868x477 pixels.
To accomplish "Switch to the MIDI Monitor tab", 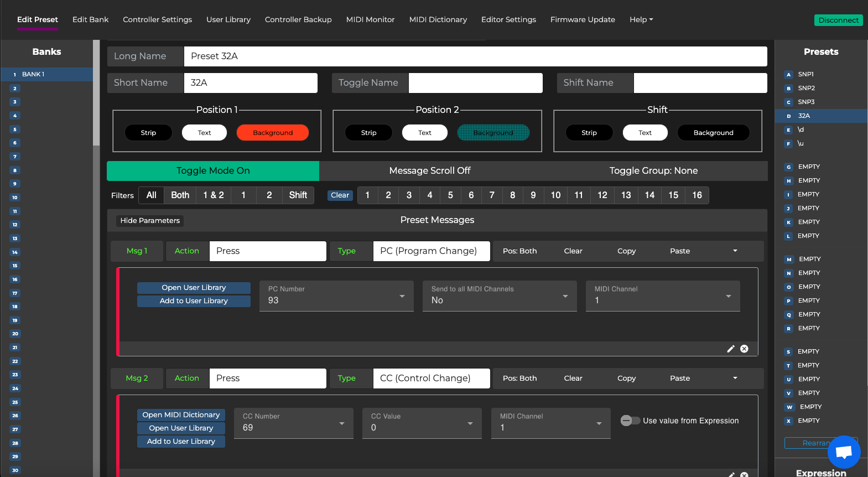I will click(370, 19).
